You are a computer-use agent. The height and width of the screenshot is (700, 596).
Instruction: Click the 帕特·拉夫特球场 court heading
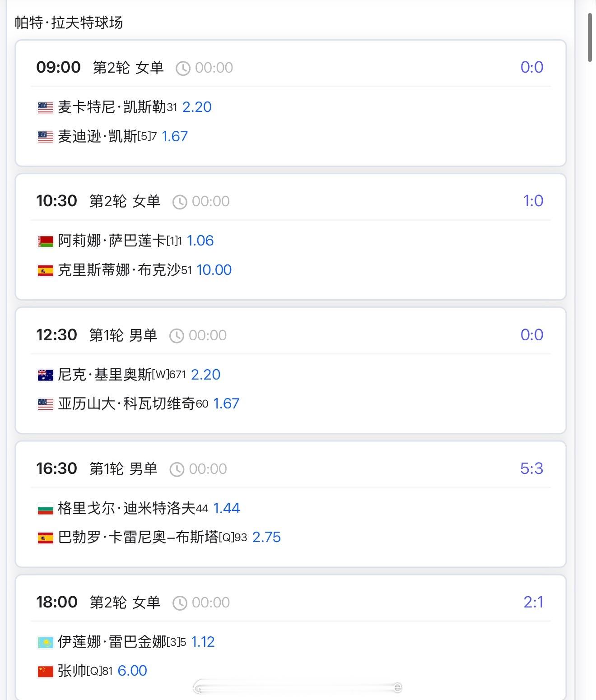(69, 23)
